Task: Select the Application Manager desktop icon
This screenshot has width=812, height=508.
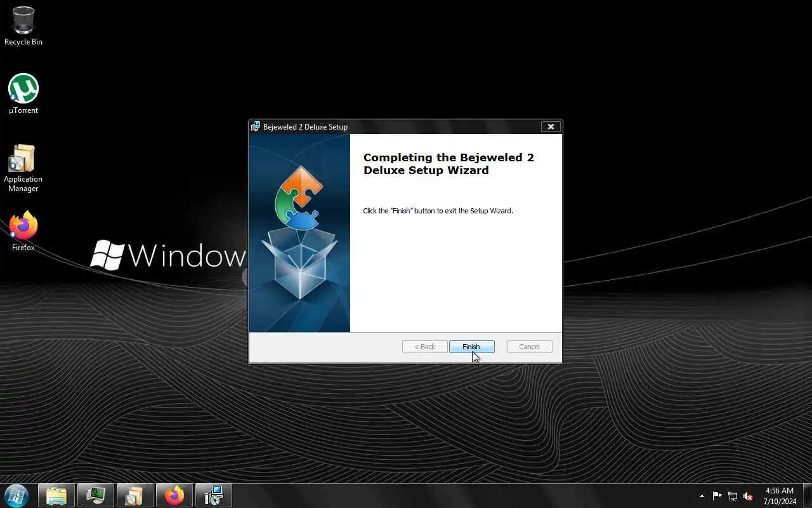Action: 23,168
